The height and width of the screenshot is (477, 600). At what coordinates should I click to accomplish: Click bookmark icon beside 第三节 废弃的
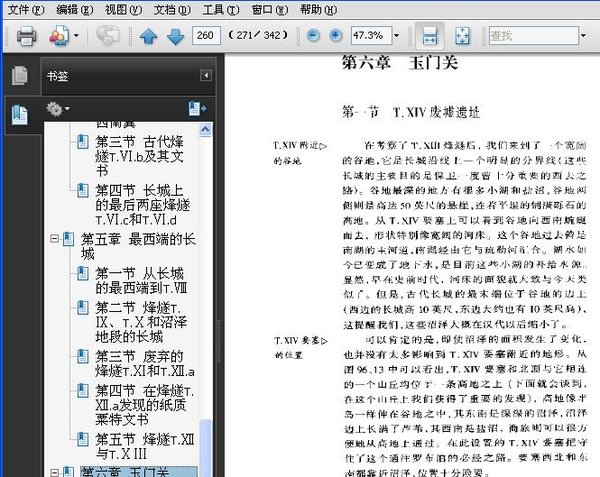tap(83, 356)
